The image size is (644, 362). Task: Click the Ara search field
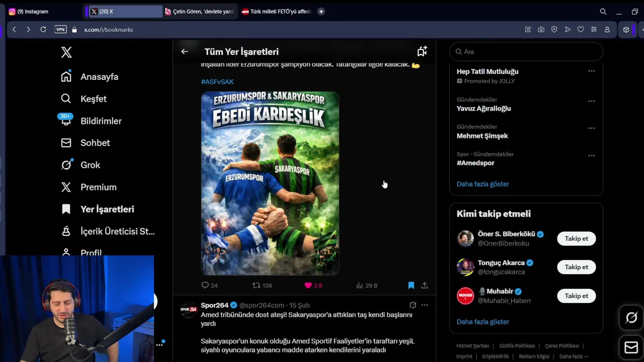click(x=526, y=51)
